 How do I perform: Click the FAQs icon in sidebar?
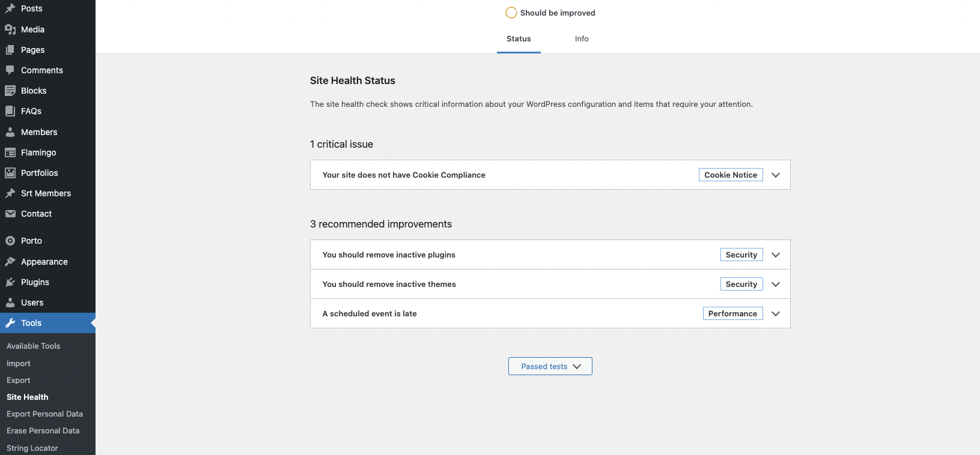pyautogui.click(x=10, y=111)
